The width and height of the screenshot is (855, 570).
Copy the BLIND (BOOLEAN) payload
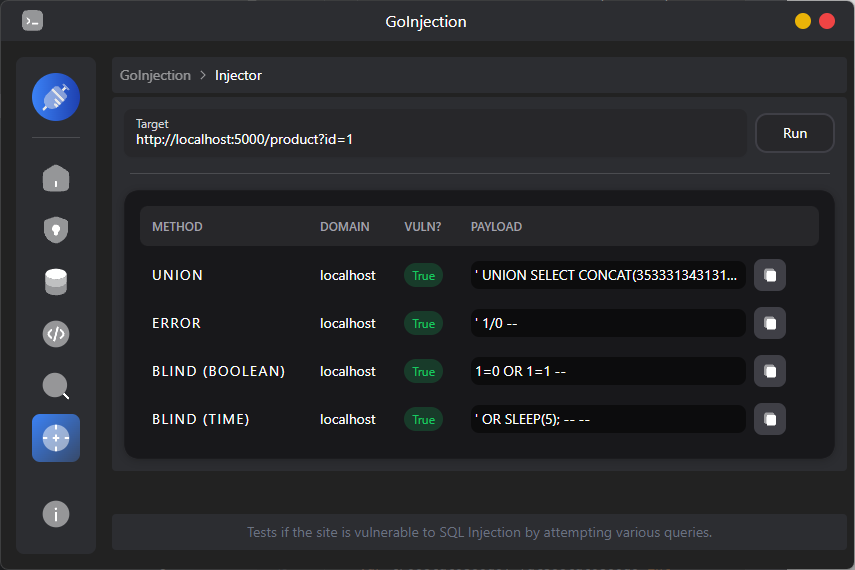[769, 371]
